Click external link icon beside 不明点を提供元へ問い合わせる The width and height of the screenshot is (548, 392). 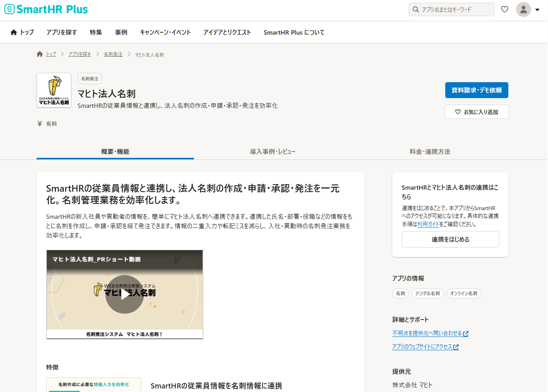466,334
